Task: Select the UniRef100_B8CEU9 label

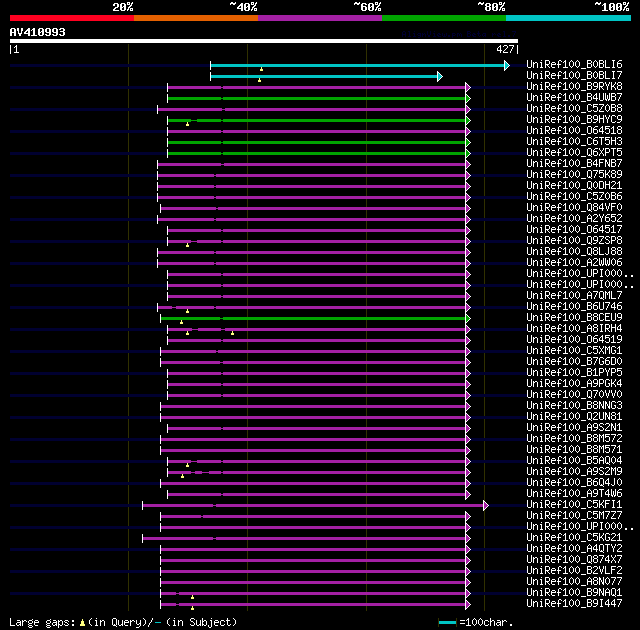Action: (574, 317)
